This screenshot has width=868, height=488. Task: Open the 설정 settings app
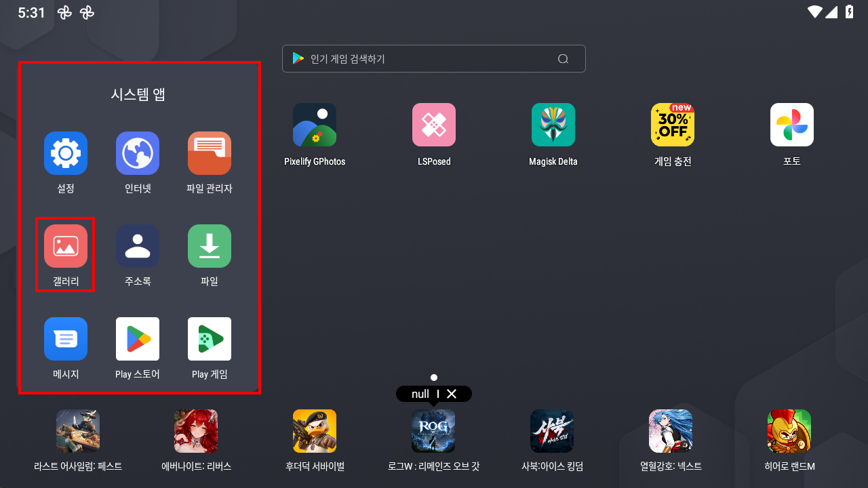pyautogui.click(x=66, y=153)
